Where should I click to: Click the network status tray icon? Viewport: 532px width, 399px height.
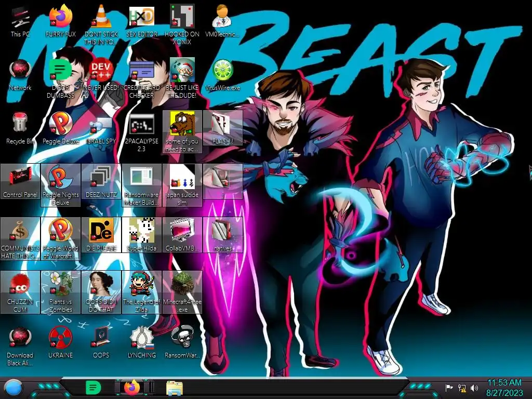click(462, 388)
